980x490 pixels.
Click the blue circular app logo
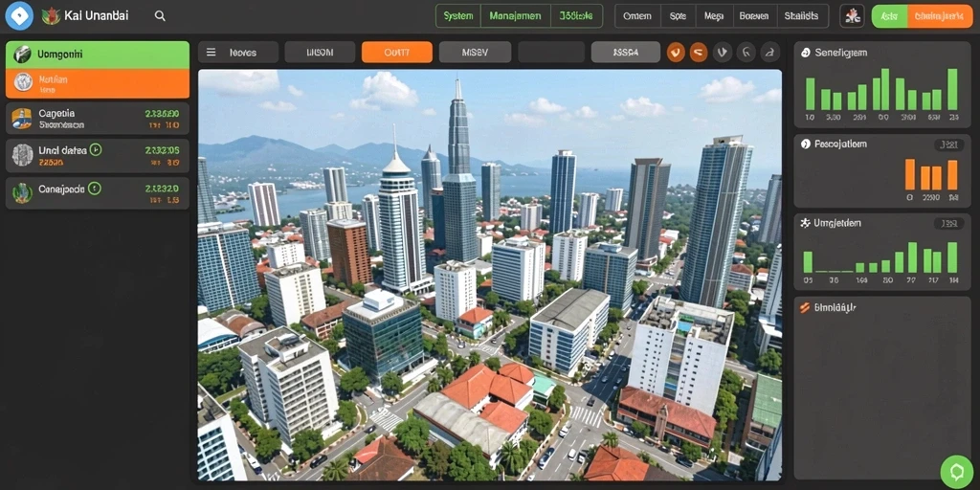[19, 16]
